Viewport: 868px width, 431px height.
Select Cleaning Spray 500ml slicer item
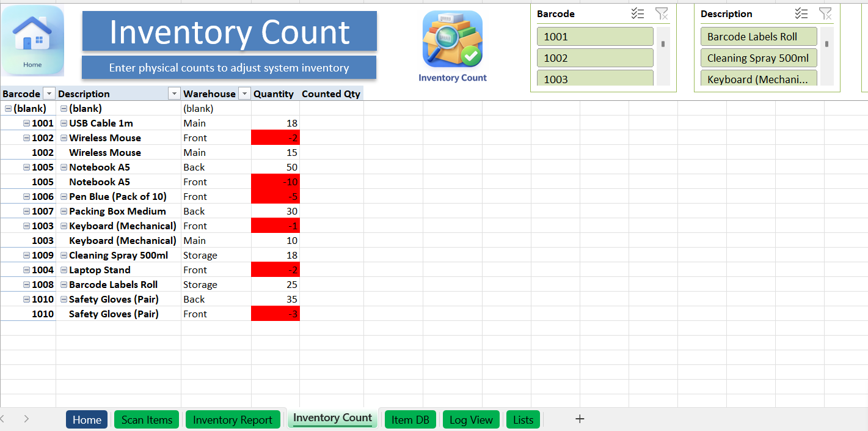[x=758, y=58]
